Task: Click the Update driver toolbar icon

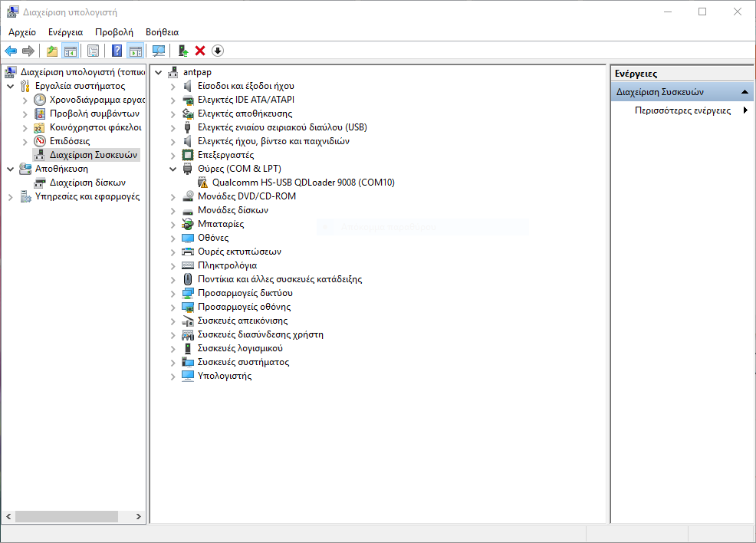Action: coord(182,51)
